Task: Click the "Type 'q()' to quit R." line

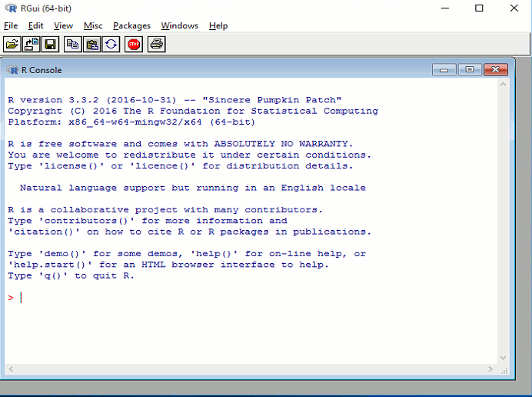Action: (71, 275)
